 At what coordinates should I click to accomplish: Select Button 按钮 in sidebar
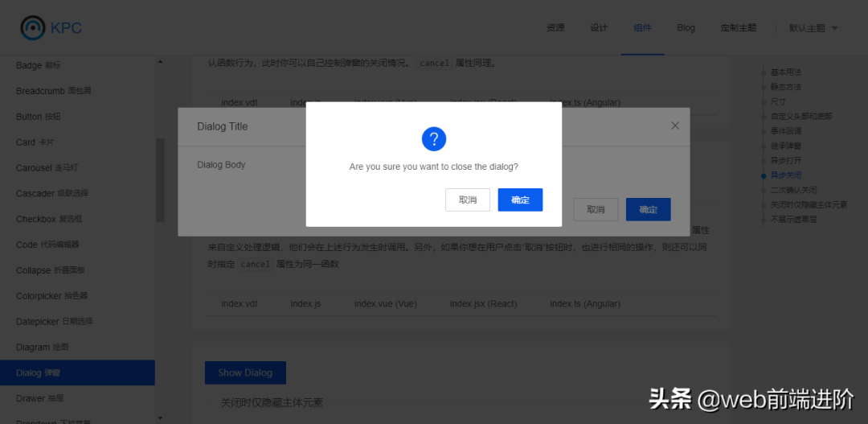click(x=77, y=117)
